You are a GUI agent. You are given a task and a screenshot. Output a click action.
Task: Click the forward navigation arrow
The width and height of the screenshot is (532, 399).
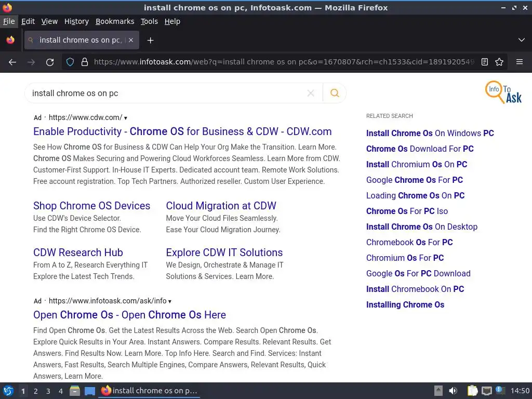tap(31, 62)
